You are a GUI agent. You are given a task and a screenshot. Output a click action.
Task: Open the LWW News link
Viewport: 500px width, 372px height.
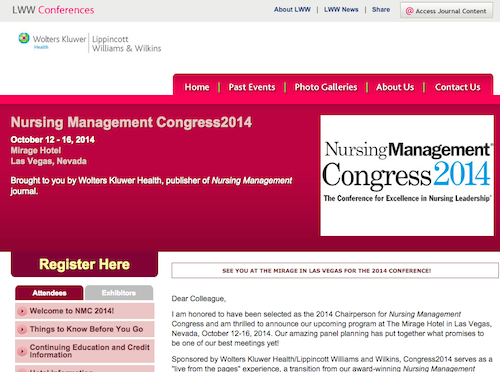(x=341, y=10)
